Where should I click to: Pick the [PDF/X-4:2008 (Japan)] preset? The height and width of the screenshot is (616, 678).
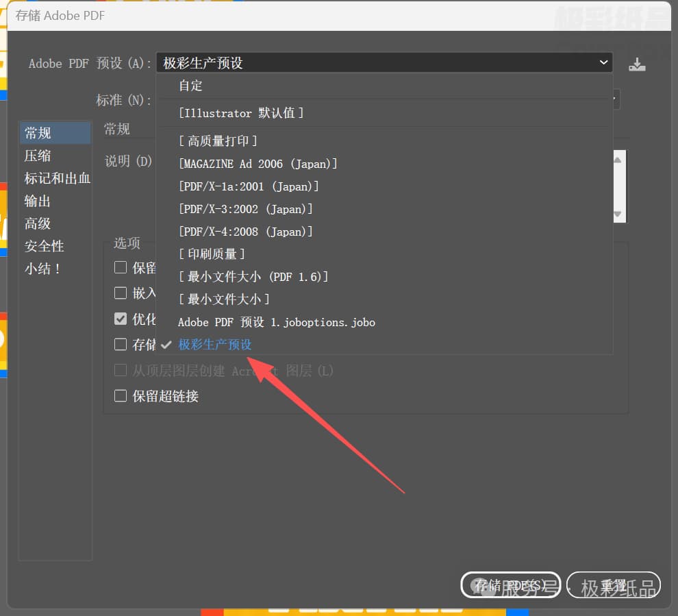point(245,232)
